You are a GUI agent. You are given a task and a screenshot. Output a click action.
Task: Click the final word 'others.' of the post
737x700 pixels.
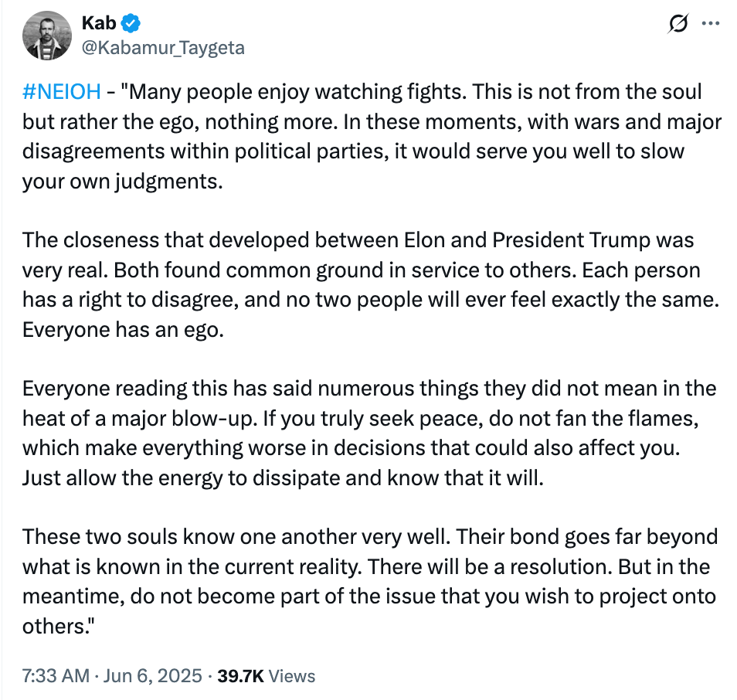[x=58, y=627]
